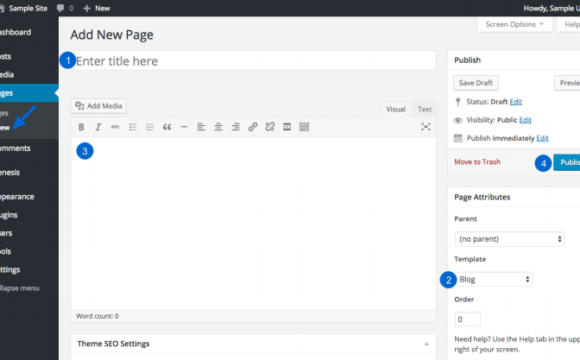580x360 pixels.
Task: Switch to the Text editor tab
Action: [424, 109]
